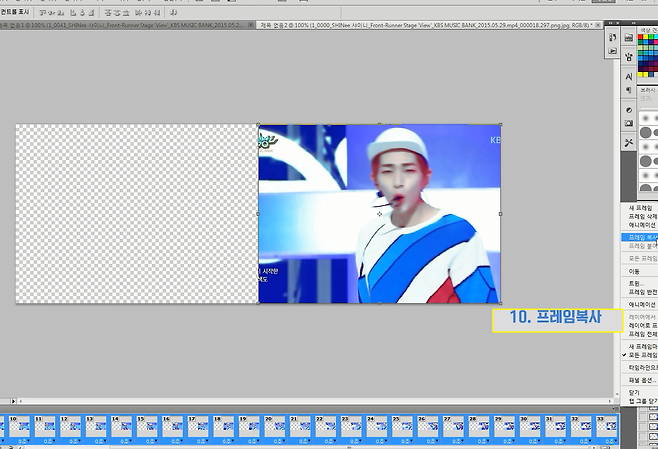Pick the red swatch in Swatches panel
Screen dimensions: 658x449
(x=641, y=37)
